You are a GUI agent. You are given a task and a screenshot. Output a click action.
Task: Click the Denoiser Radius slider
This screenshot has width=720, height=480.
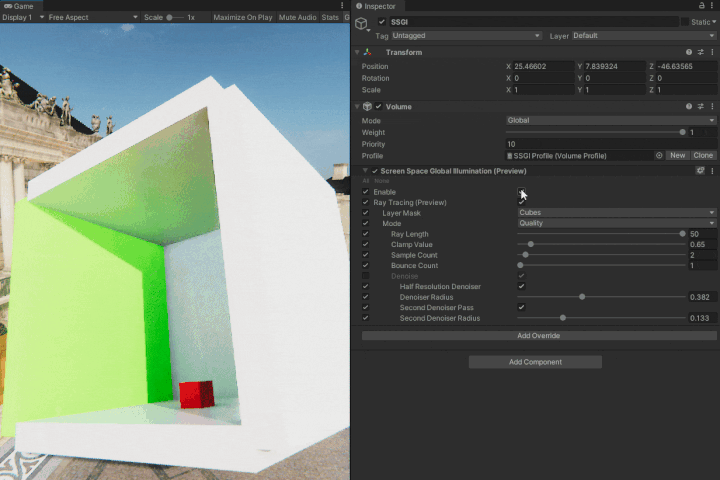602,297
